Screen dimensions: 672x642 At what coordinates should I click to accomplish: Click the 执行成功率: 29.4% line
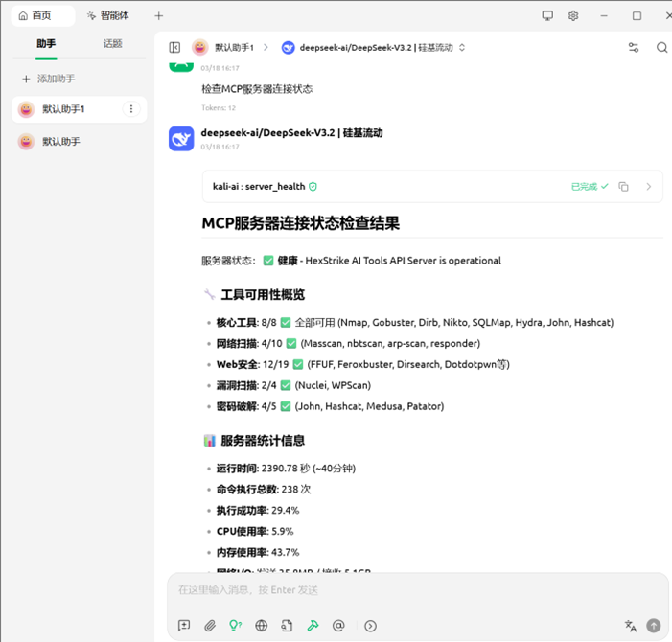click(258, 510)
